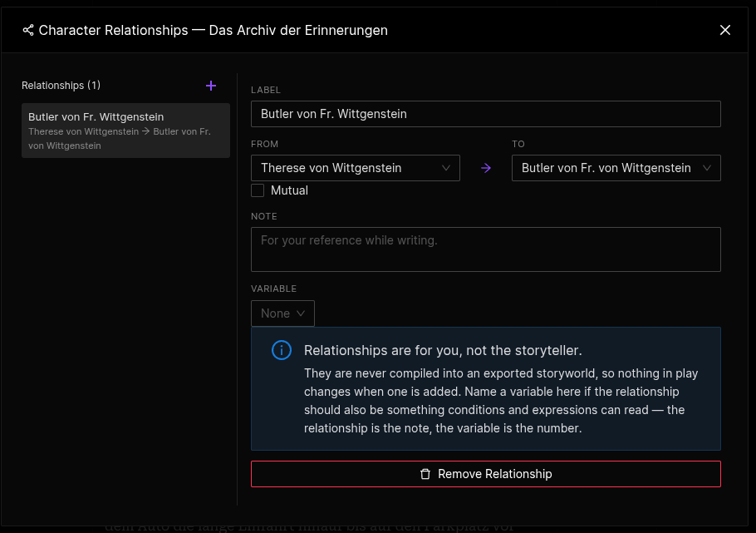Click the Mutual label text
This screenshot has height=533, width=756.
tap(289, 190)
